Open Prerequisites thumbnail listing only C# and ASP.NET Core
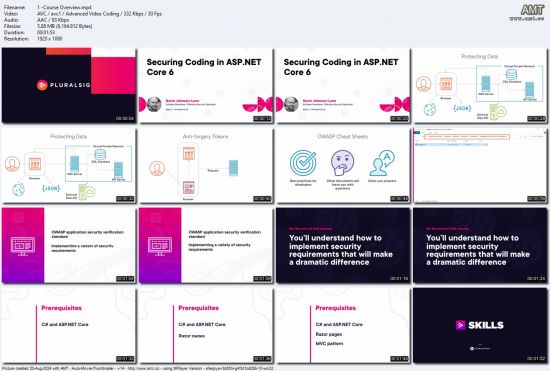Screen dimensions: 550x371 (x=69, y=326)
